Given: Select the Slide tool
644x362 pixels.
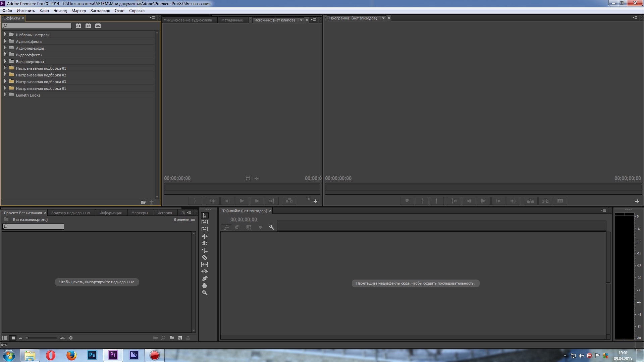Looking at the screenshot, I should tap(205, 271).
